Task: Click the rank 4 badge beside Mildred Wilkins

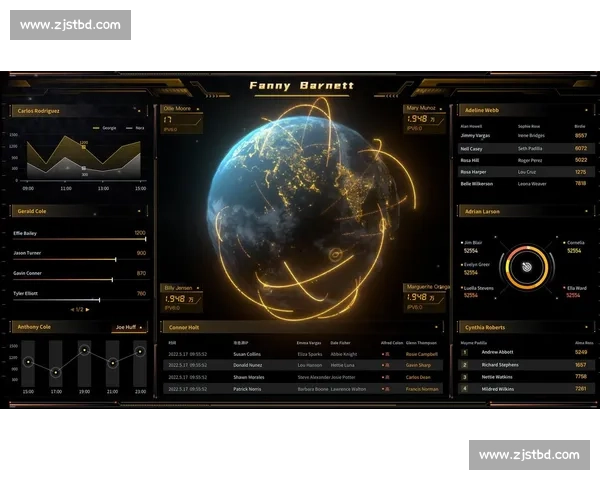Action: [x=464, y=389]
